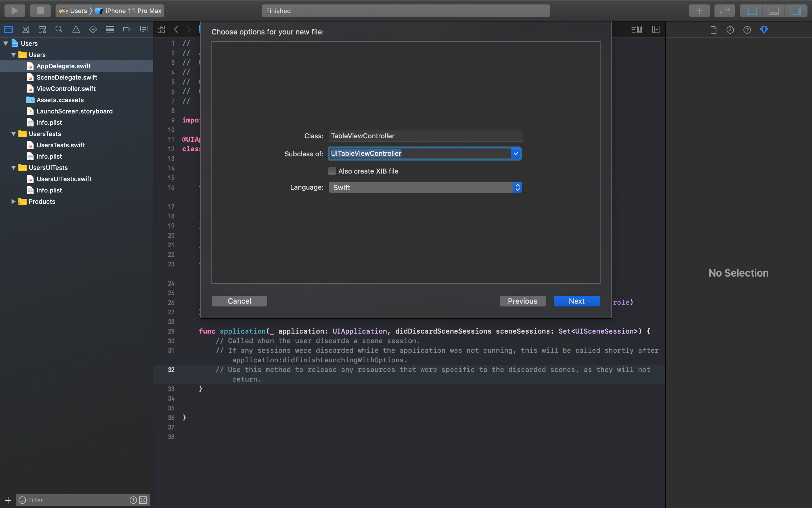Open the Issue navigator warning icon

[76, 30]
